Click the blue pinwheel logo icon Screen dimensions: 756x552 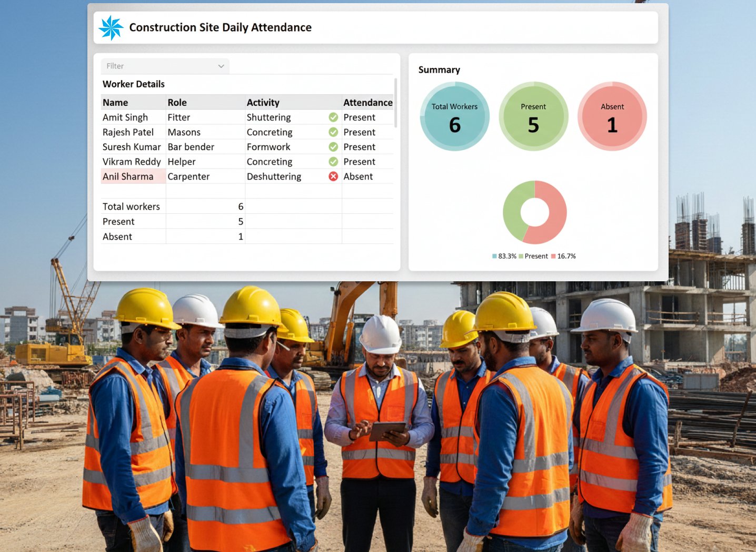[111, 28]
